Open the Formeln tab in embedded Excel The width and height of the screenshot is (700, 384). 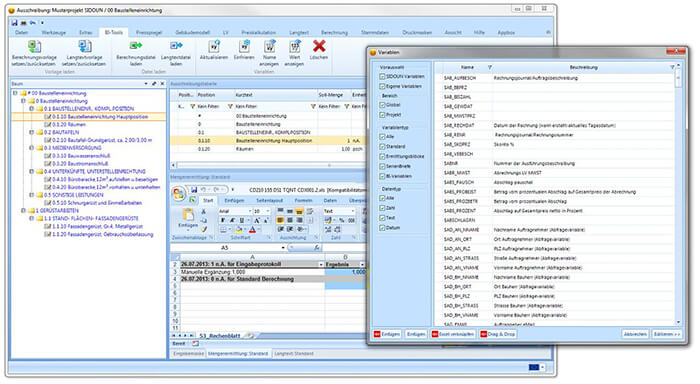pos(303,200)
